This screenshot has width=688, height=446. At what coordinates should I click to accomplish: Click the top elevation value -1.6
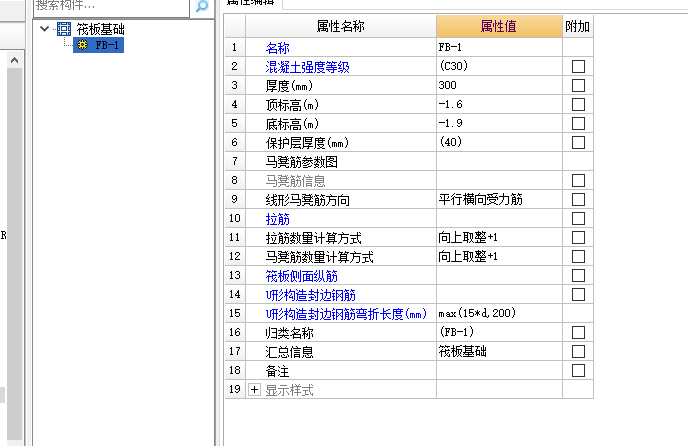click(x=499, y=104)
